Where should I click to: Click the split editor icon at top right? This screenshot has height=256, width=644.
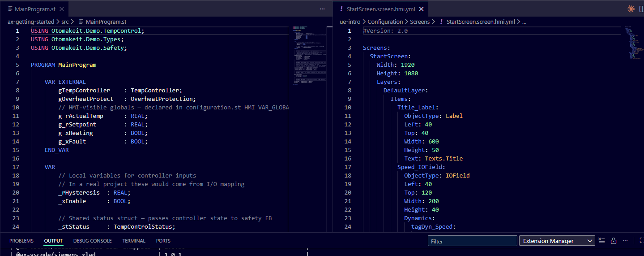click(x=642, y=9)
